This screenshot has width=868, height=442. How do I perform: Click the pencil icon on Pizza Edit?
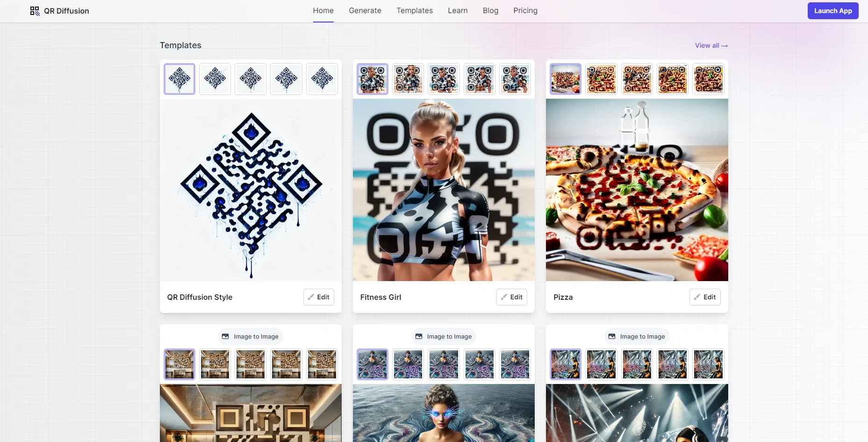[x=697, y=297]
